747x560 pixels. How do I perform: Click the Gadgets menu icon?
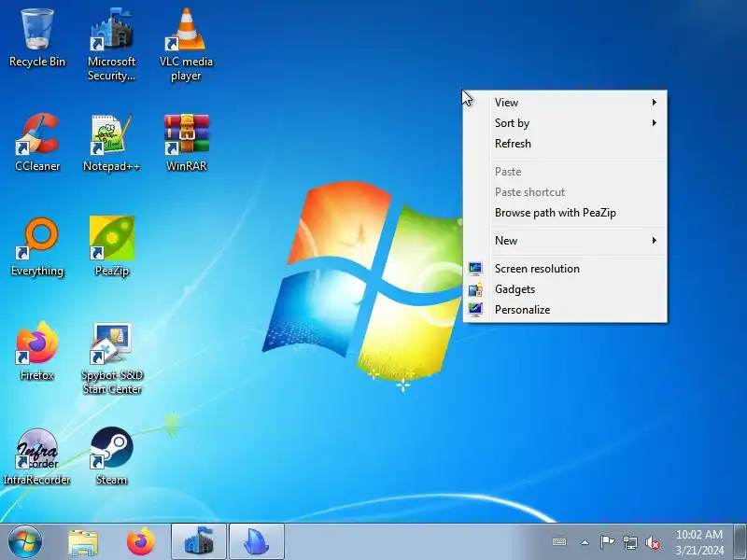[x=475, y=289]
